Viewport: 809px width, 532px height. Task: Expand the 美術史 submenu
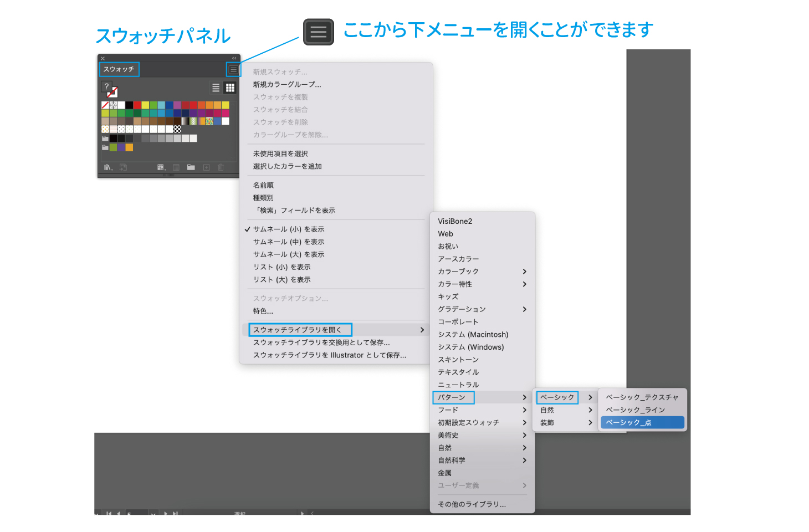point(482,435)
